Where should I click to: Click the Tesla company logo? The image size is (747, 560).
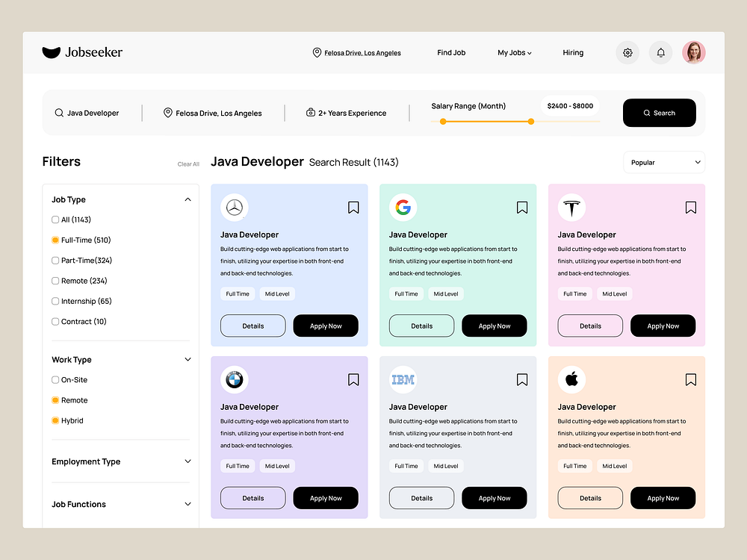point(572,207)
